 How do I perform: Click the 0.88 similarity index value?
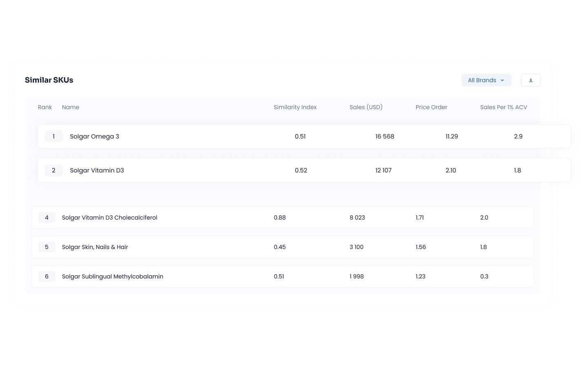(x=280, y=218)
